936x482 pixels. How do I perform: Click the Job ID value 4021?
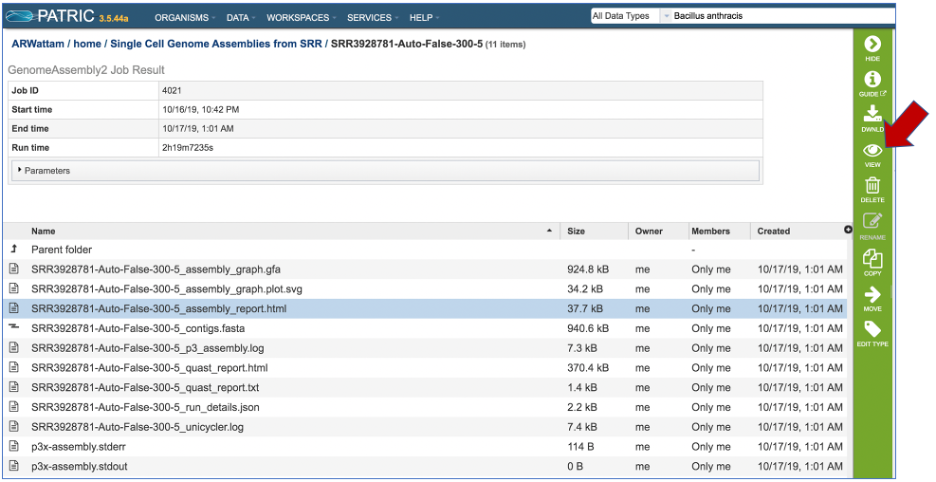point(171,90)
